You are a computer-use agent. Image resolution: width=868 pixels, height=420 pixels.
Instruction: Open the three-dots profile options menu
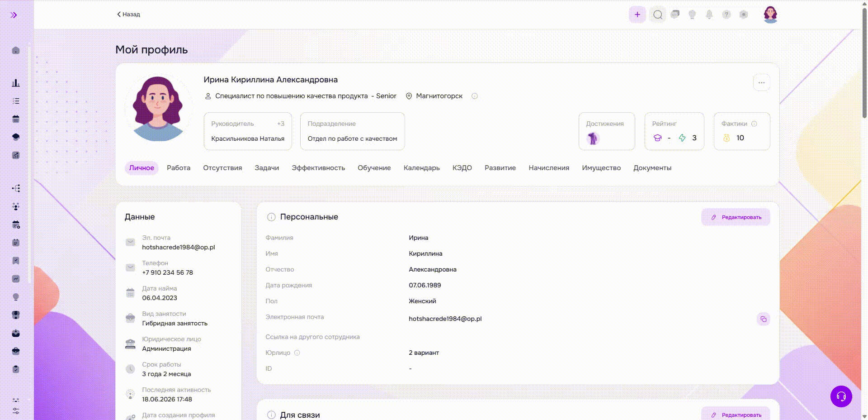(x=762, y=83)
